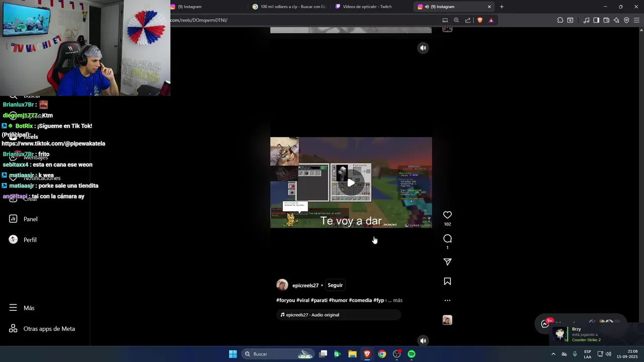Follow epicreels27 with Seguir button

pos(335,285)
